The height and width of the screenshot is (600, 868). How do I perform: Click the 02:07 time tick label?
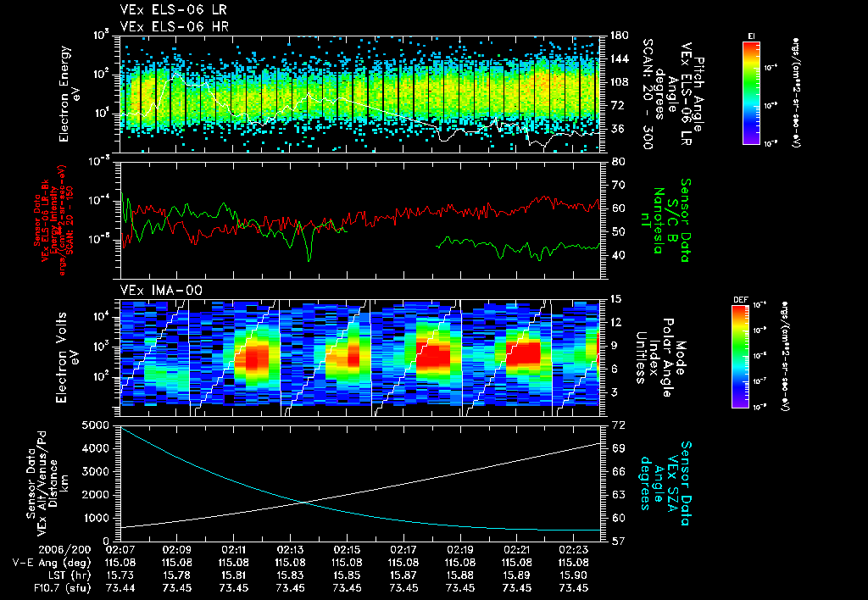point(120,550)
